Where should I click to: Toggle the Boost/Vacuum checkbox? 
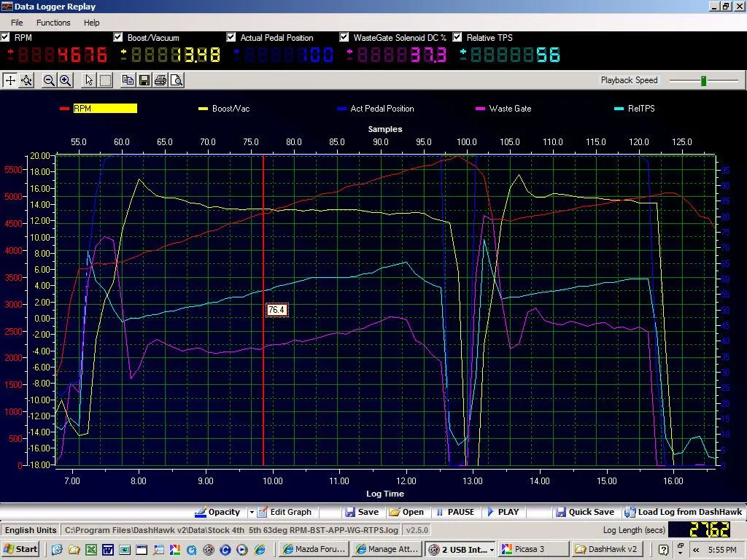coord(118,37)
